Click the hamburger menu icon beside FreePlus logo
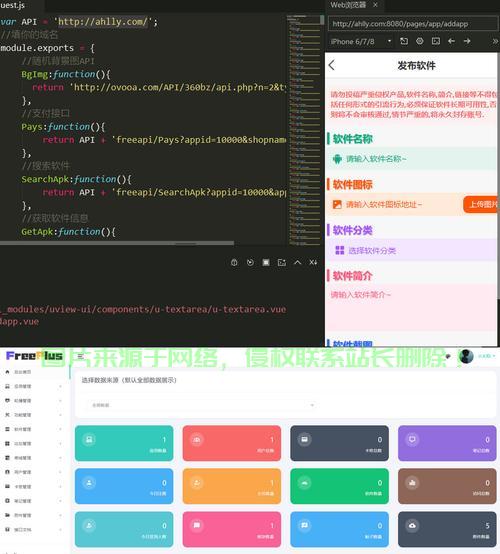Screen dimensions: 500x554 [80, 356]
